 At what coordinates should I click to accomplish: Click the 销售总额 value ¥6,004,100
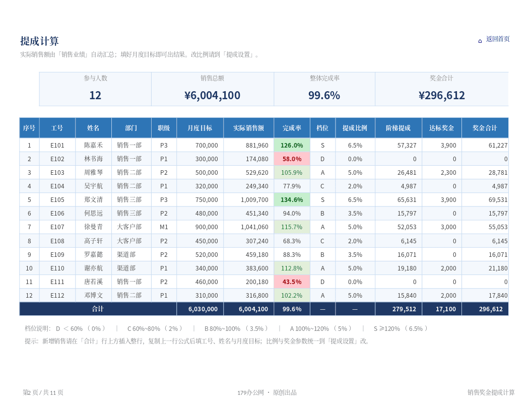point(213,95)
